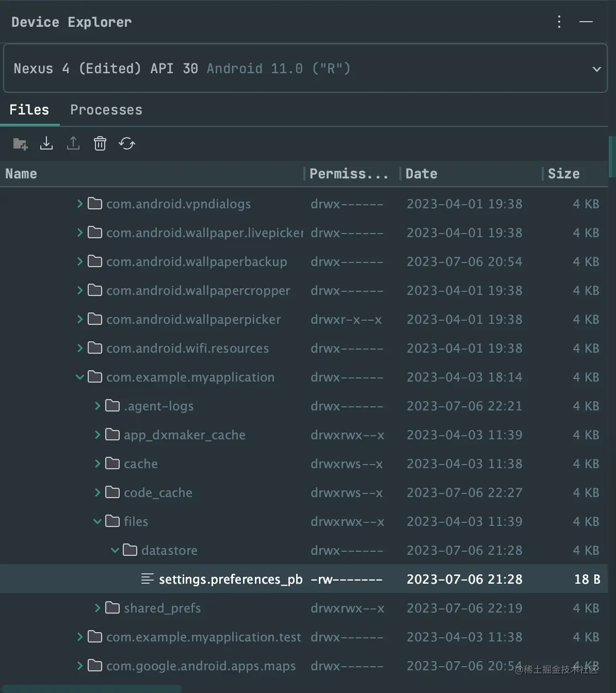
Task: Collapse the datastore folder
Action: click(x=115, y=550)
